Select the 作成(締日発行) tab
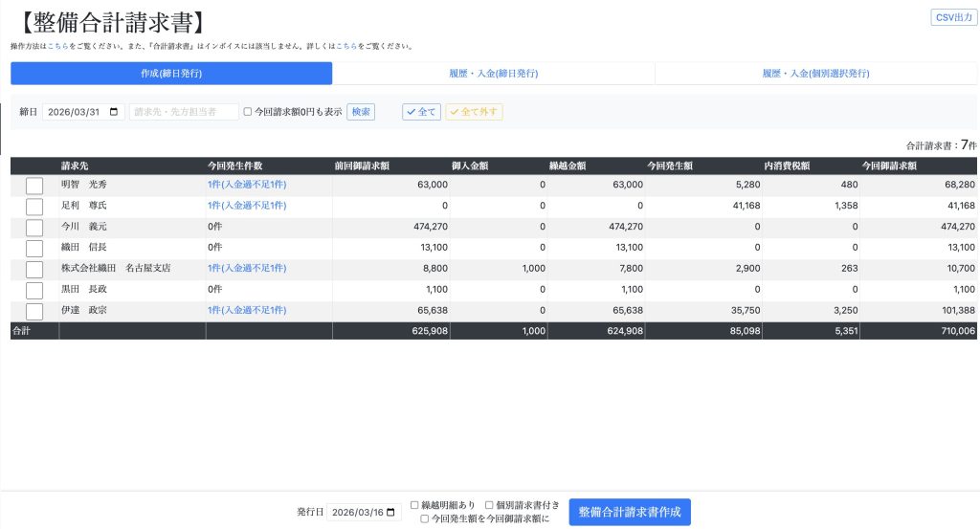This screenshot has width=980, height=529. tap(171, 74)
